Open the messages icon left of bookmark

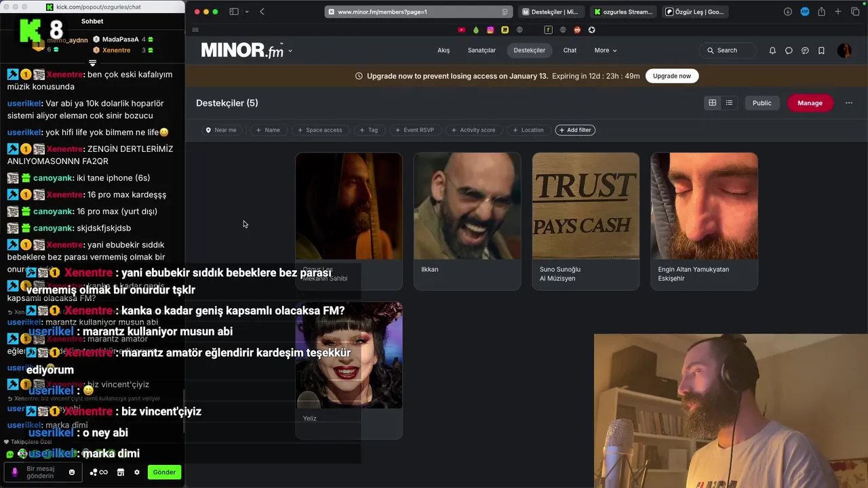(x=805, y=50)
